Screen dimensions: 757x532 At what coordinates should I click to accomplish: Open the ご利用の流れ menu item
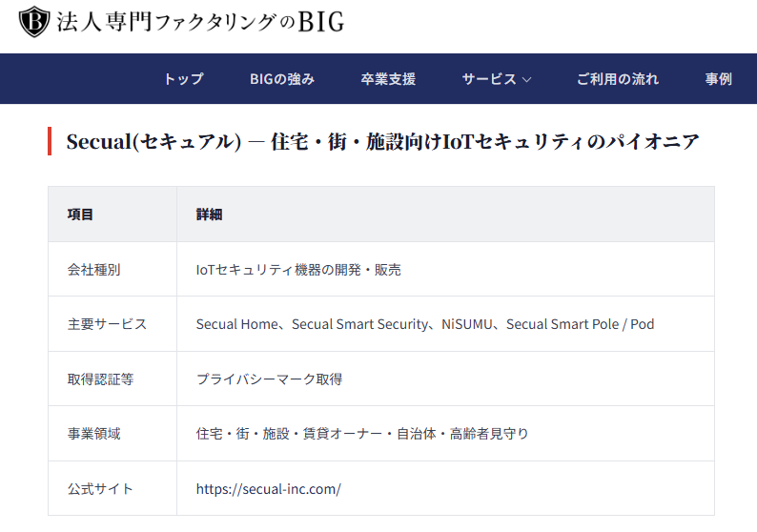pyautogui.click(x=618, y=79)
